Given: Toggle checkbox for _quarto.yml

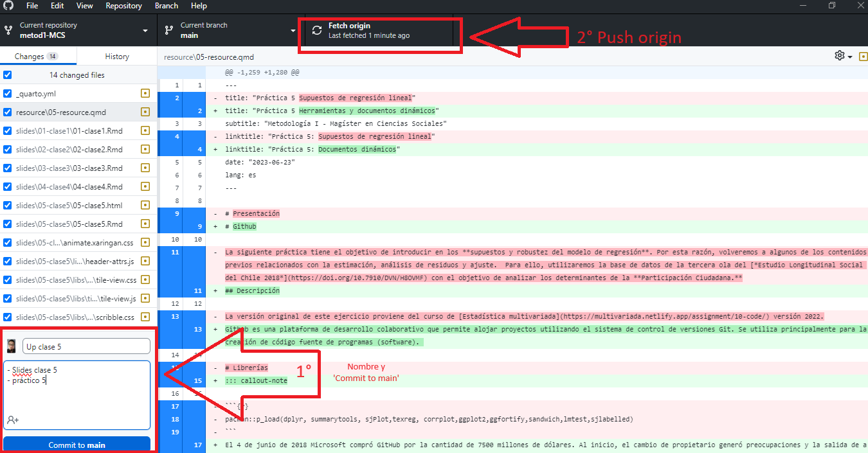Looking at the screenshot, I should tap(8, 94).
